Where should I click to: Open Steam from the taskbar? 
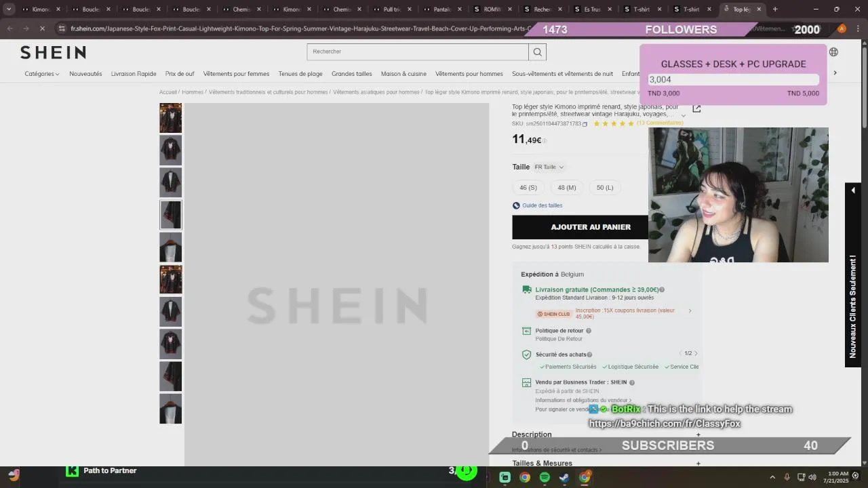[564, 477]
